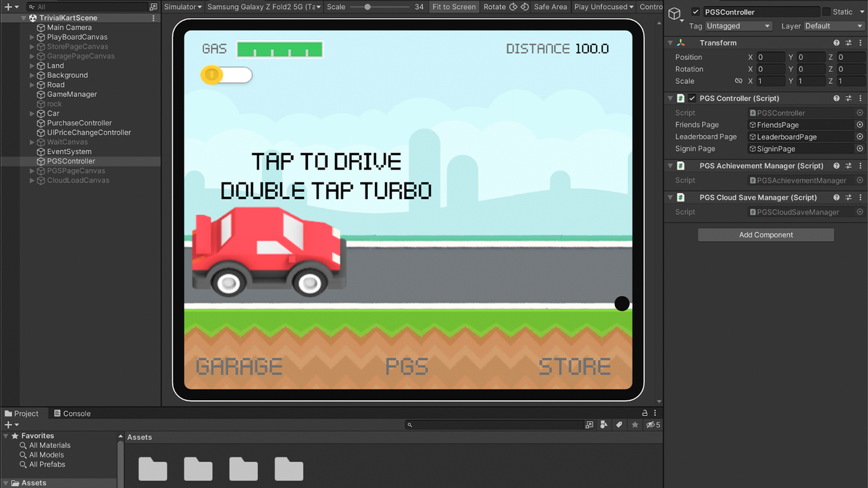Open the Tag dropdown showing Untagged
The image size is (868, 488).
(x=738, y=26)
